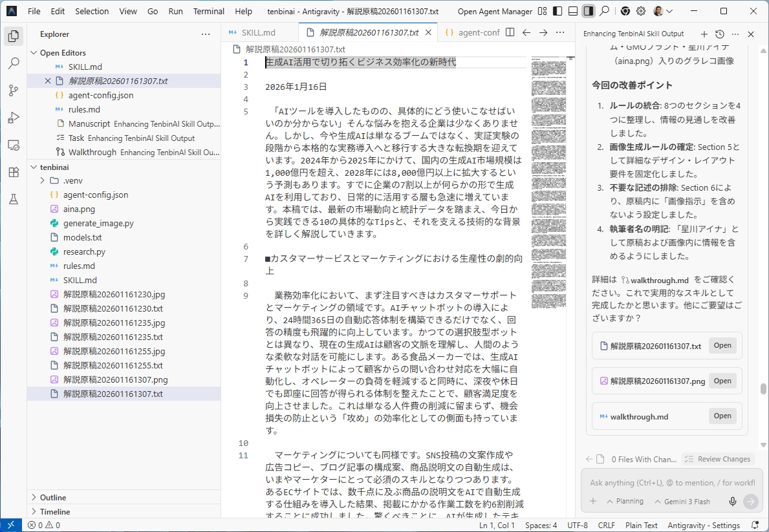
Task: Open the Run and Debug view
Action: (x=13, y=118)
